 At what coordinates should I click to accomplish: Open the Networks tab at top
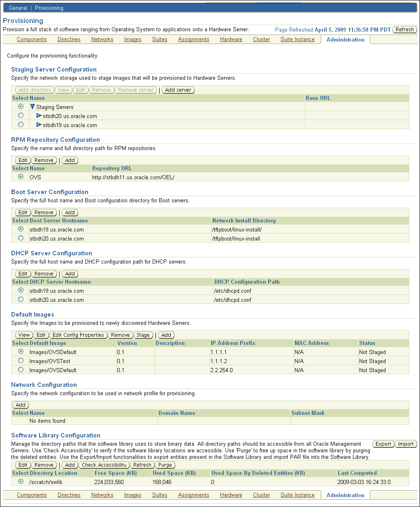[102, 39]
